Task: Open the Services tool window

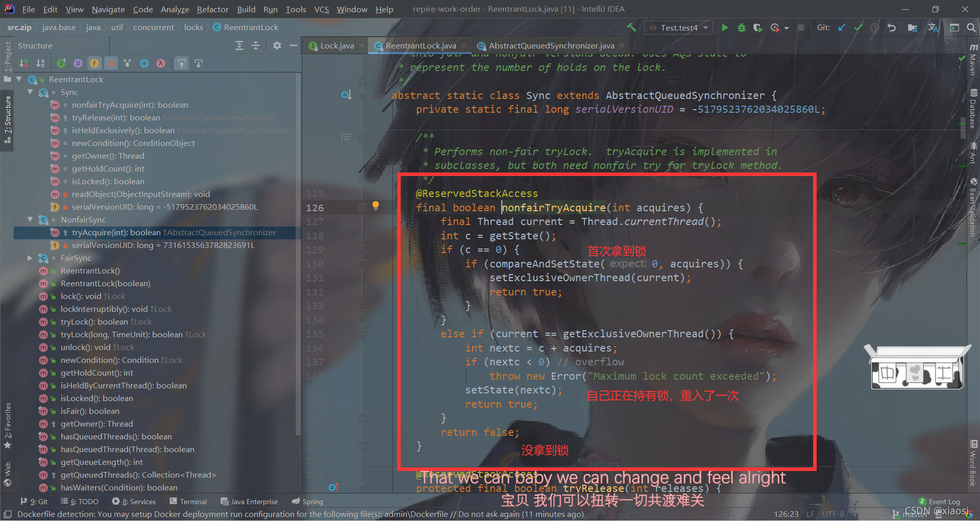Action: click(x=134, y=502)
